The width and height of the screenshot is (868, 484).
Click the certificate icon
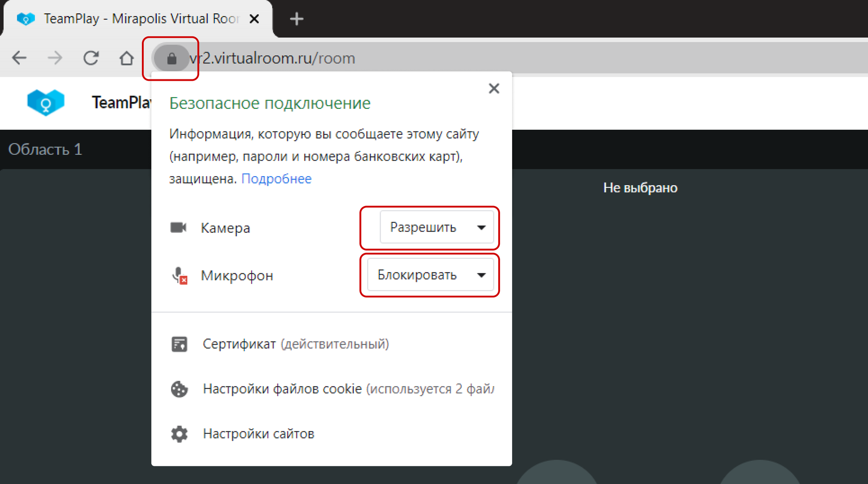179,344
